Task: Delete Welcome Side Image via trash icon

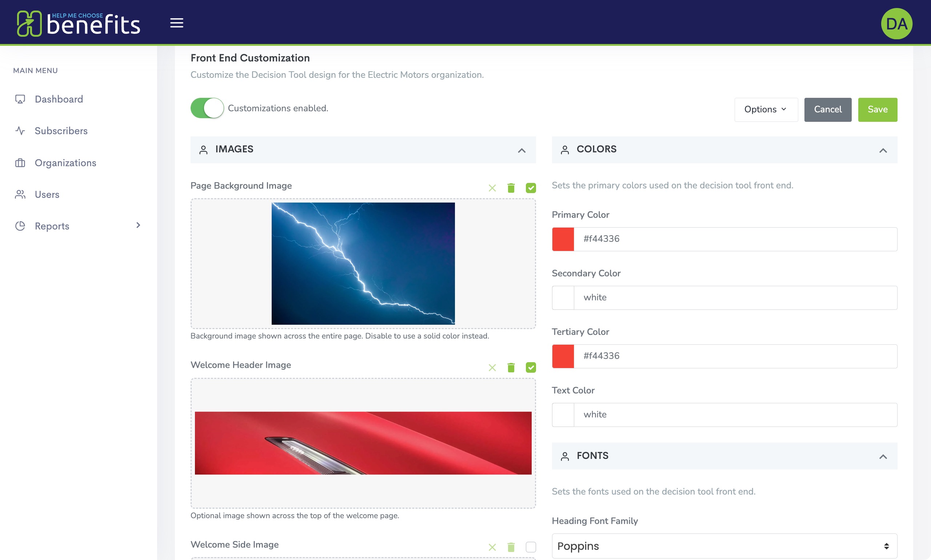Action: pyautogui.click(x=511, y=547)
